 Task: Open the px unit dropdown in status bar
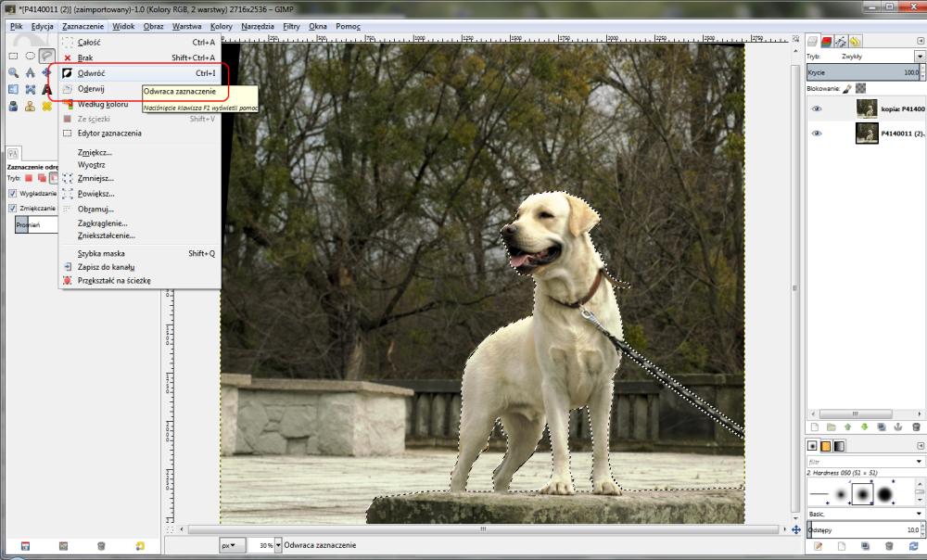(232, 545)
